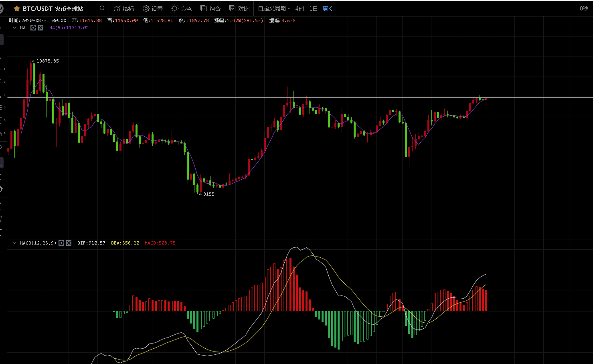The image size is (593, 364).
Task: Switch to the 4时 timeframe
Action: (x=300, y=8)
